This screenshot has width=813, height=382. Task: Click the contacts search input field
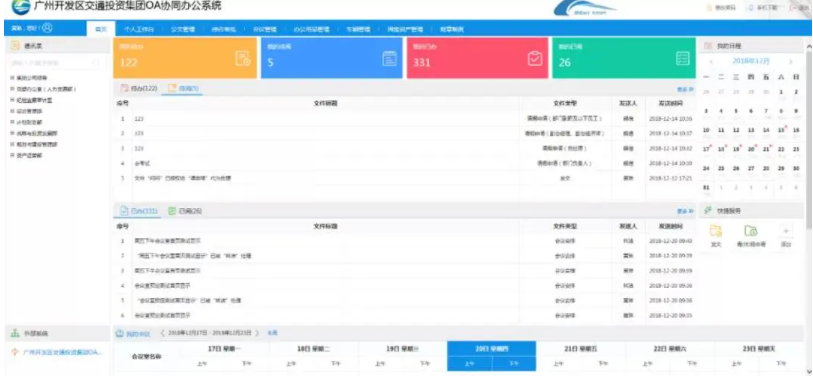[55, 63]
